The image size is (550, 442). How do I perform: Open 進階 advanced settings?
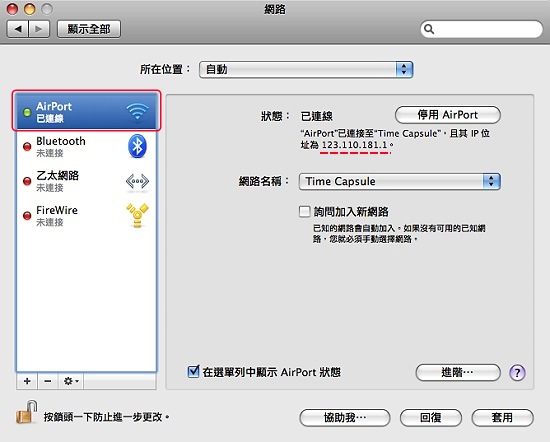[x=458, y=372]
